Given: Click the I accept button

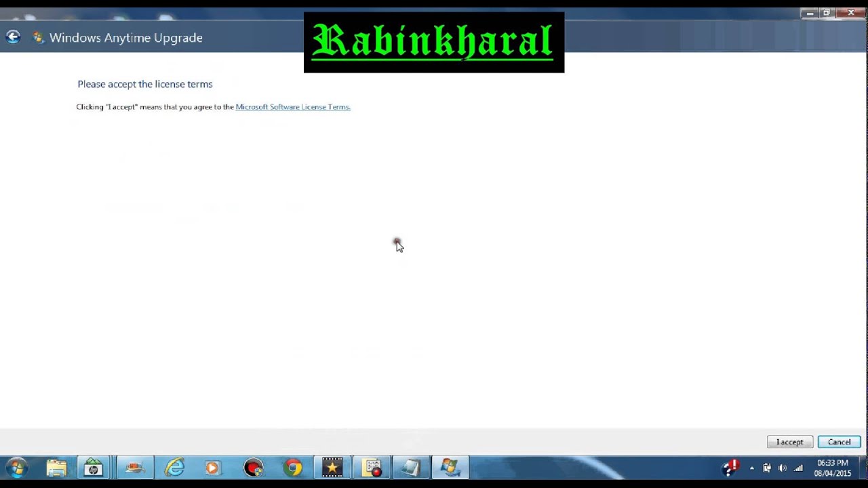Looking at the screenshot, I should pos(789,442).
